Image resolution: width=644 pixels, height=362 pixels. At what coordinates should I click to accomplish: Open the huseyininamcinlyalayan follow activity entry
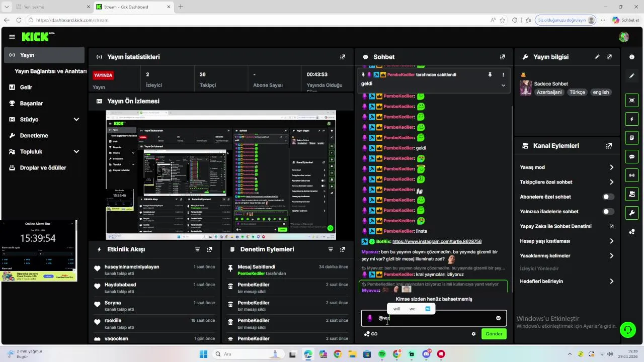click(x=154, y=270)
